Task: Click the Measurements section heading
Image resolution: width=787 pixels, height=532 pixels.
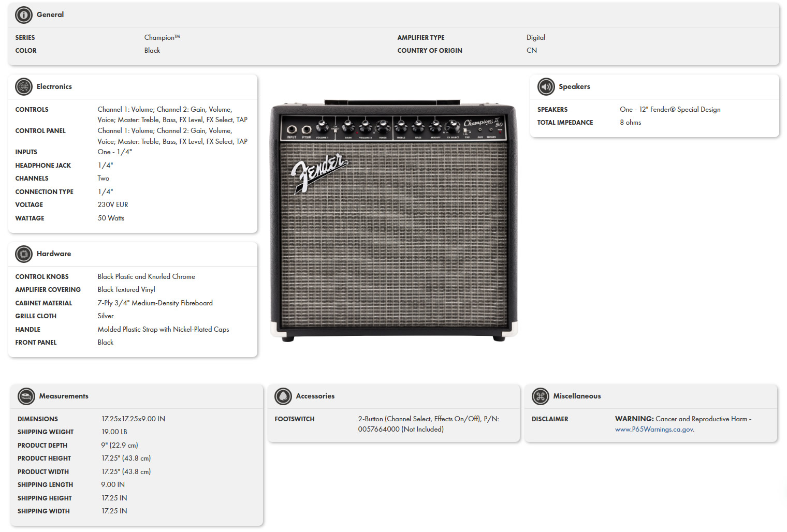Action: pos(64,396)
